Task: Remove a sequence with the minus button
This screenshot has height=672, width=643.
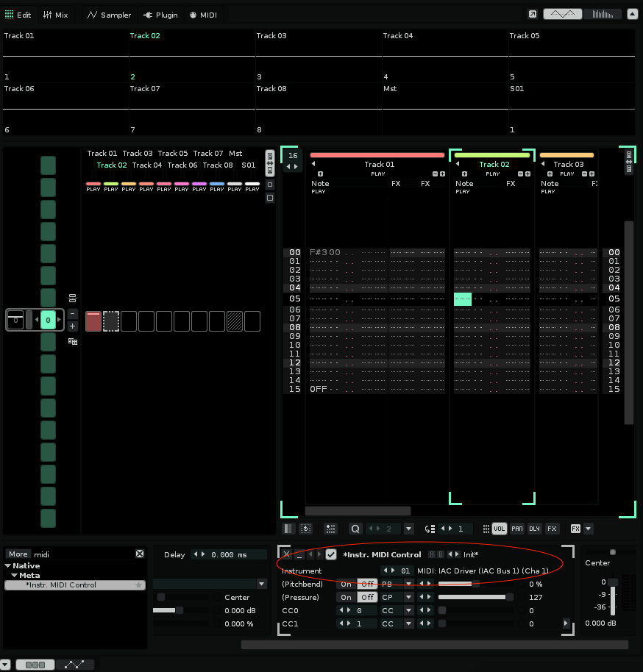Action: click(73, 314)
